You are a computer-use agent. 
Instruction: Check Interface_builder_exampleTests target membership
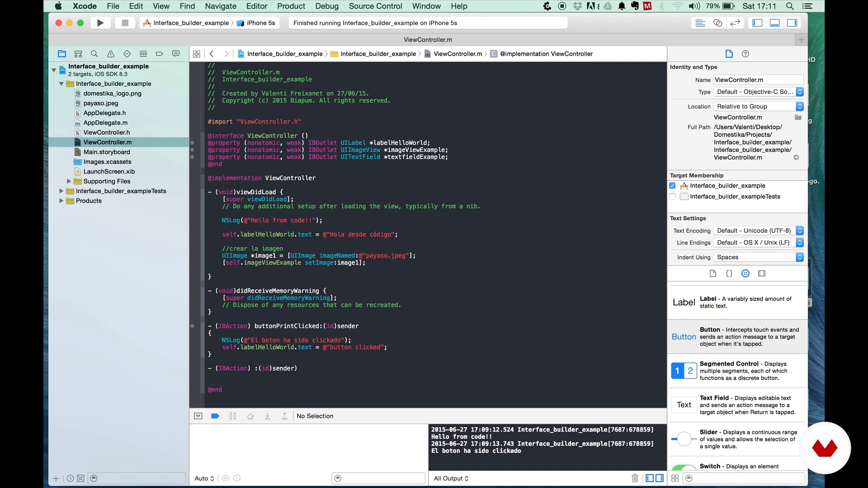click(x=672, y=197)
